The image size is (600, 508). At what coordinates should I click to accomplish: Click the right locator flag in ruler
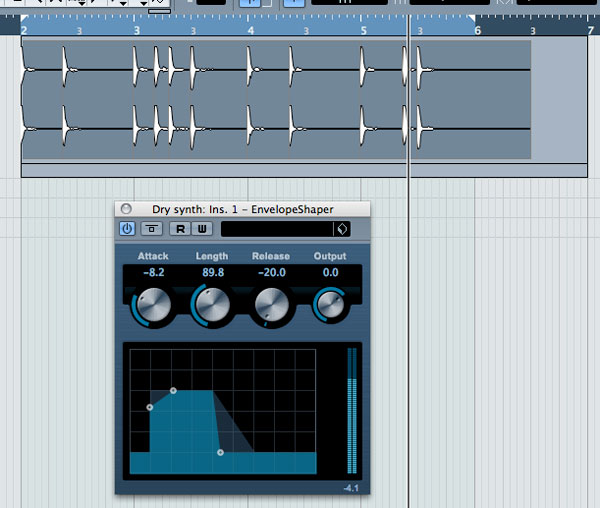[472, 18]
